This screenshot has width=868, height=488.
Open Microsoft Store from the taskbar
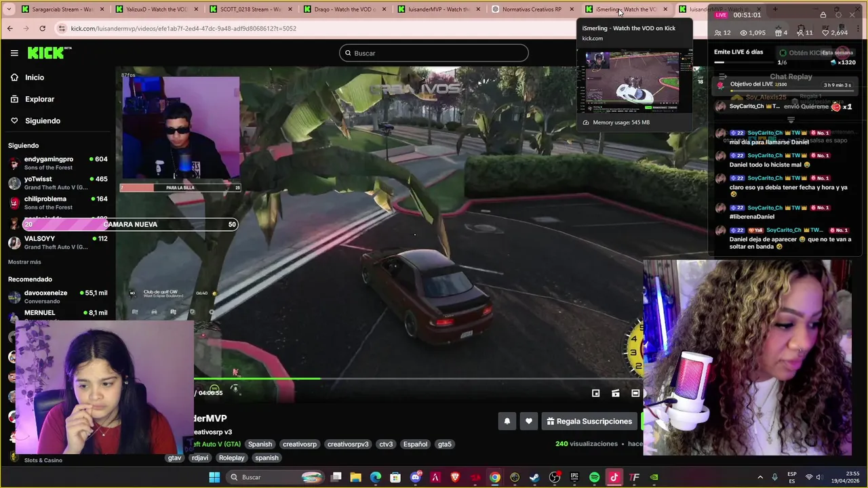pos(395,477)
